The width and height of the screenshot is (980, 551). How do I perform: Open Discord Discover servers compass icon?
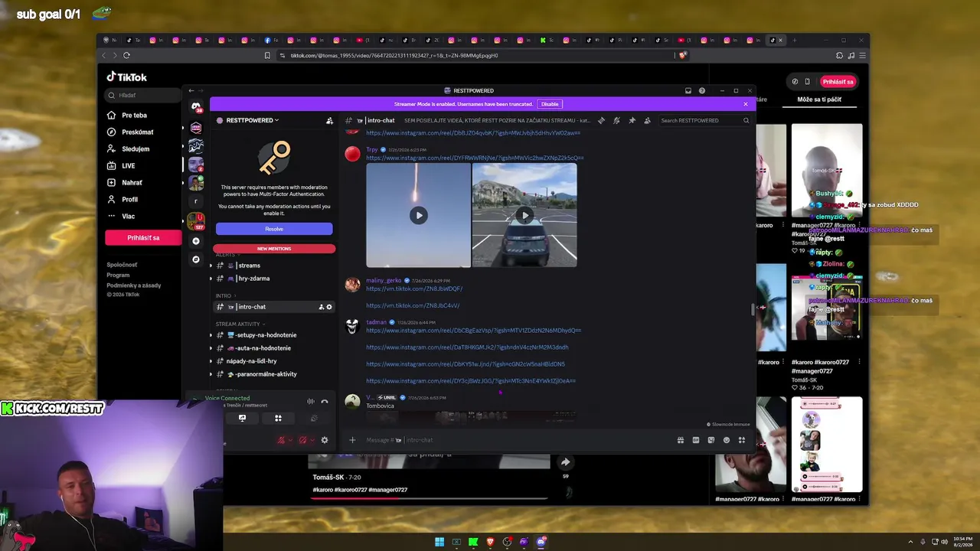(x=196, y=259)
